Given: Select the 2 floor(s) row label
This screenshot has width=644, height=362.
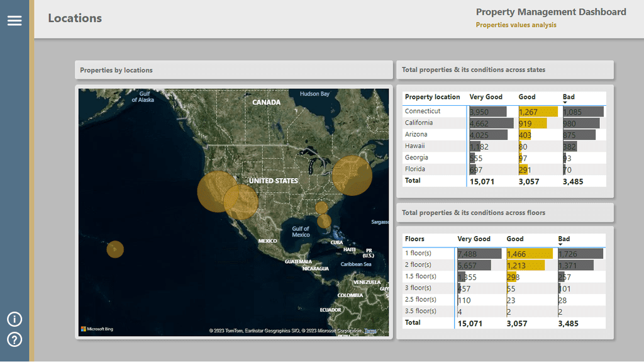Looking at the screenshot, I should pos(418,264).
